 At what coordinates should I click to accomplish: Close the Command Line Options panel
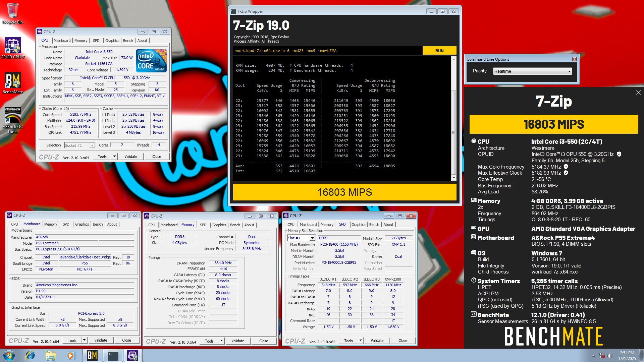(574, 59)
